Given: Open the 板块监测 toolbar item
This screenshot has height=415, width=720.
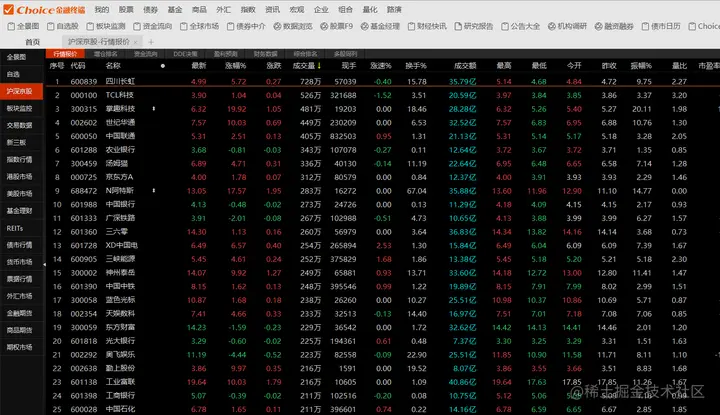Looking at the screenshot, I should (x=106, y=27).
